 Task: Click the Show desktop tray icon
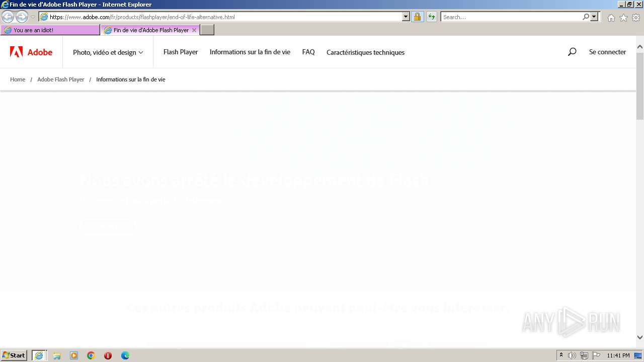tap(638, 355)
